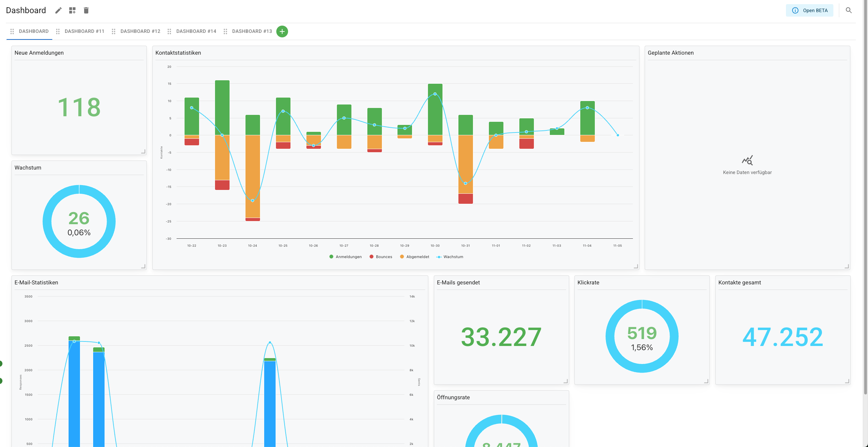Click the info icon in Open BETA
The height and width of the screenshot is (447, 868).
(x=795, y=10)
